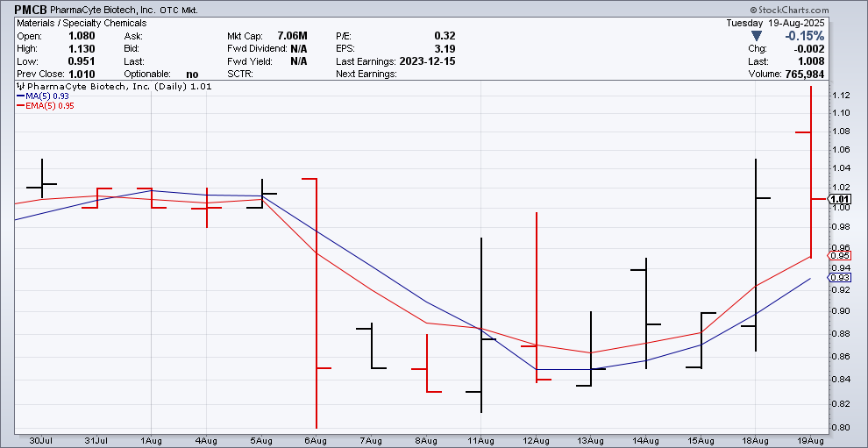Click the 1Aug date axis label
The image size is (868, 448).
pos(151,441)
